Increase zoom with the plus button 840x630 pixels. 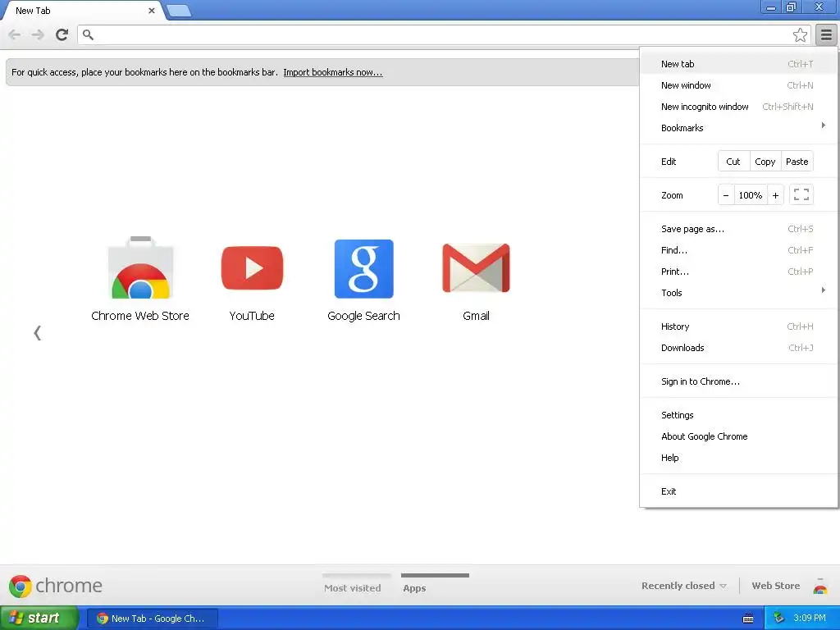point(775,195)
